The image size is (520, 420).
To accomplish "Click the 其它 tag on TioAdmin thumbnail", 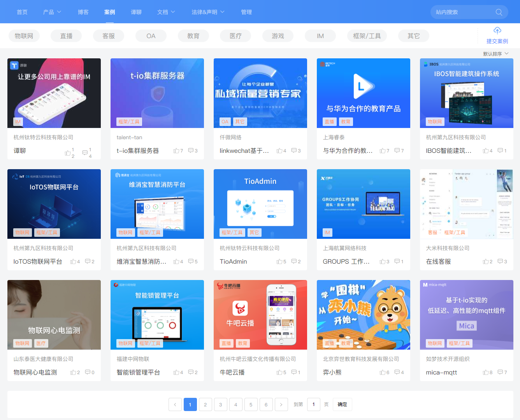I will point(254,233).
